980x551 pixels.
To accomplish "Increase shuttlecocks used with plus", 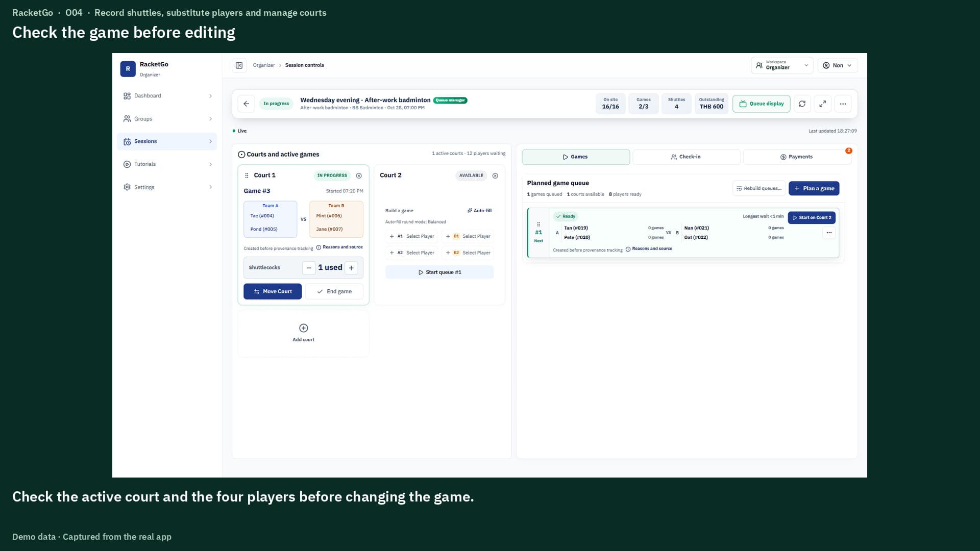I will click(351, 268).
